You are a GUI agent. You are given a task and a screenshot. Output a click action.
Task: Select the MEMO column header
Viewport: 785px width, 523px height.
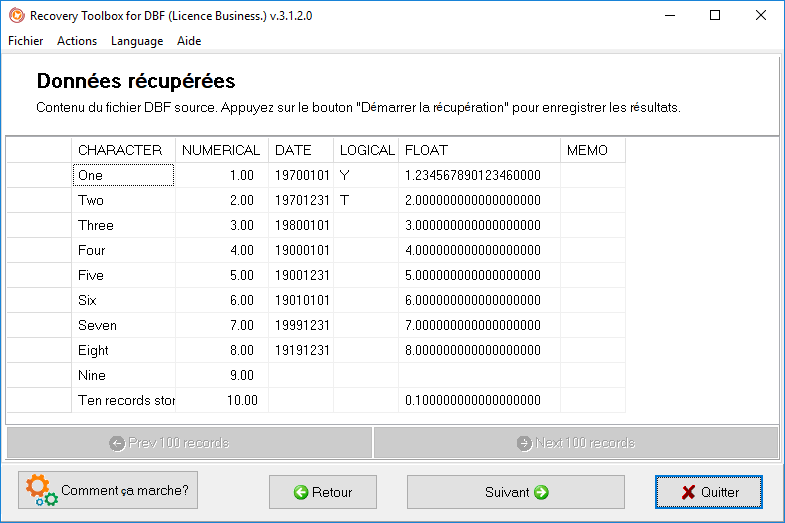tap(593, 150)
